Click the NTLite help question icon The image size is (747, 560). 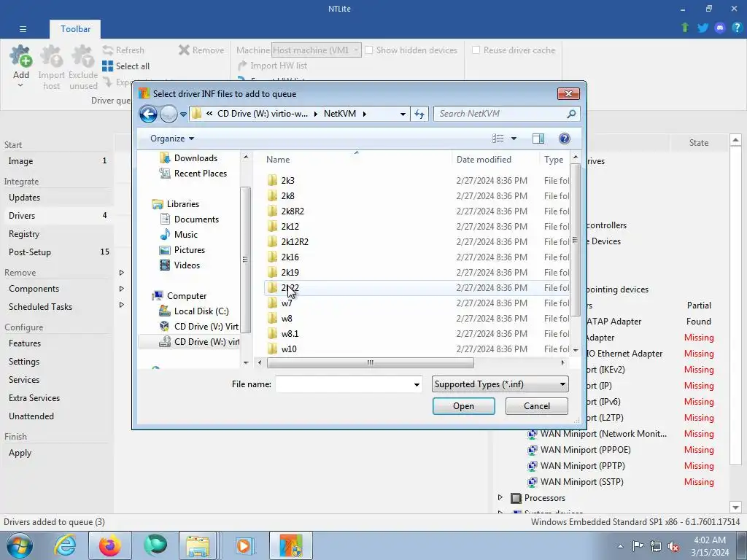click(737, 28)
